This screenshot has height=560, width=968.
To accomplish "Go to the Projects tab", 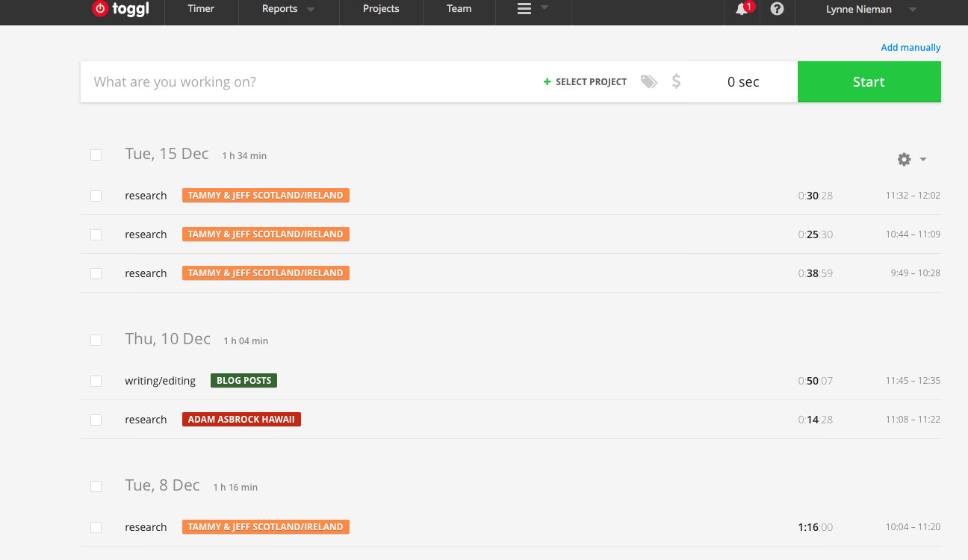I will (381, 9).
